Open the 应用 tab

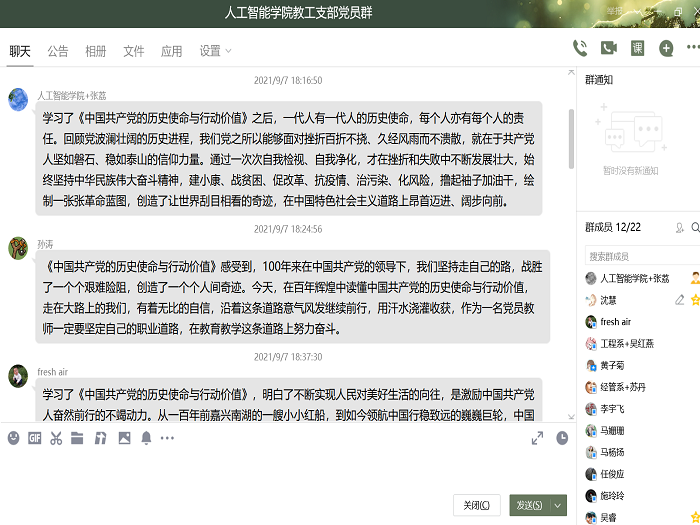point(171,51)
